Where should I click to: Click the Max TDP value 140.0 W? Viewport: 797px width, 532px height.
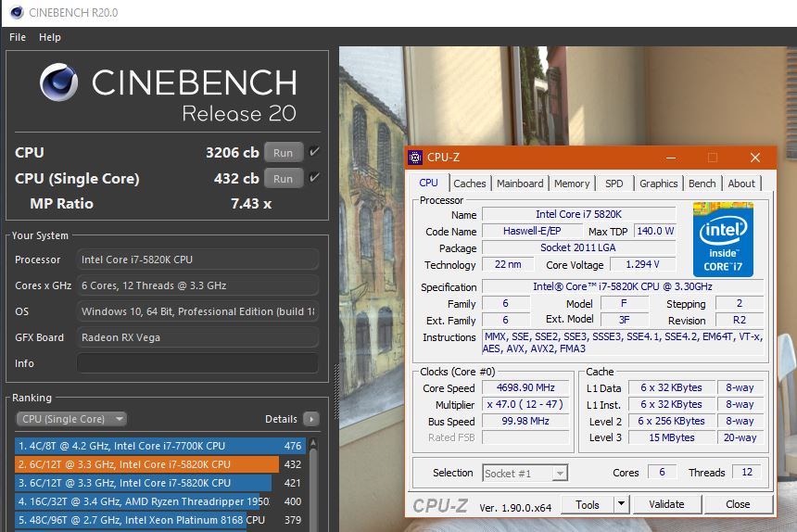click(x=655, y=231)
